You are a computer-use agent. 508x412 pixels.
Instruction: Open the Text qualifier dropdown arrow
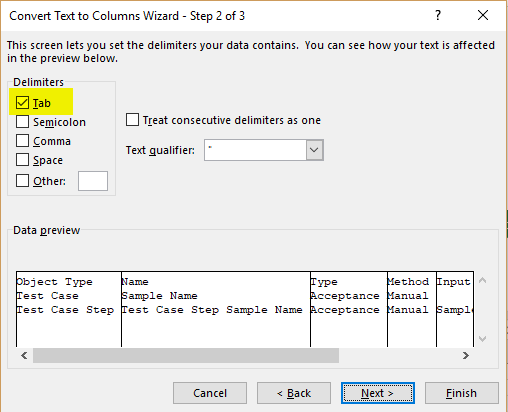coord(314,150)
